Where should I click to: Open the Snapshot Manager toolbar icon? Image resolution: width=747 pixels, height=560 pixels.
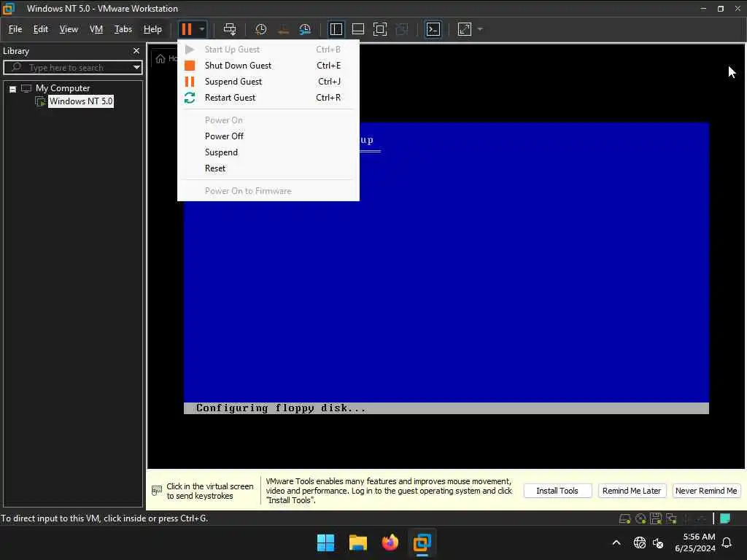[x=305, y=29]
